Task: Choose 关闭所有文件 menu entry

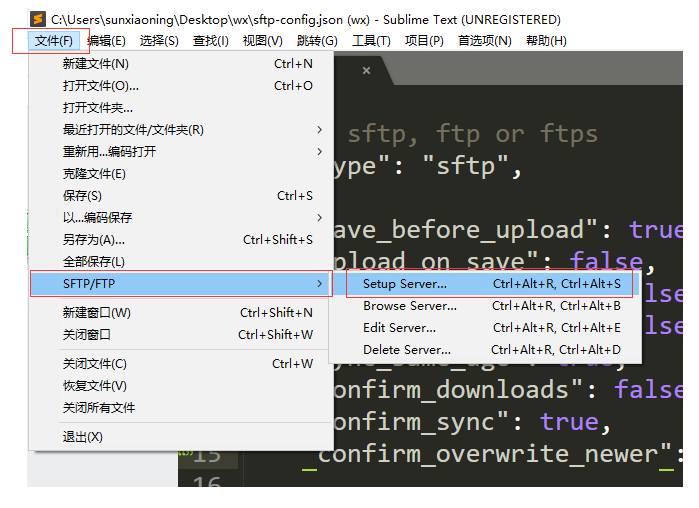Action: [181, 408]
